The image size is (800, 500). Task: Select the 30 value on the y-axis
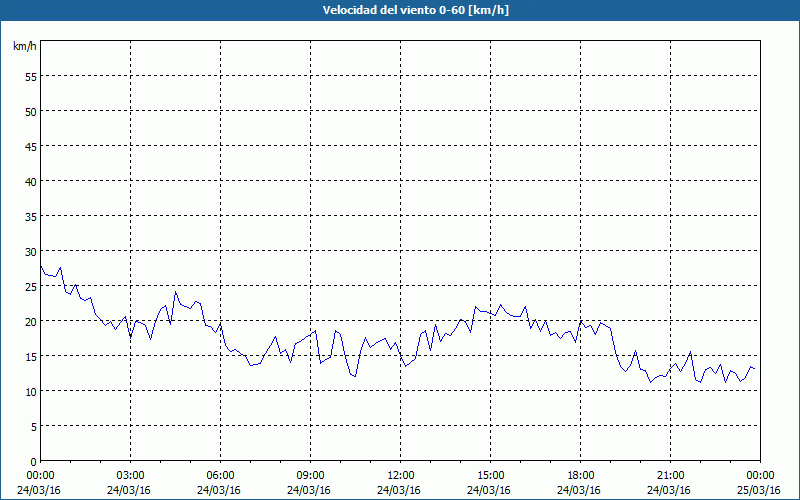point(31,252)
